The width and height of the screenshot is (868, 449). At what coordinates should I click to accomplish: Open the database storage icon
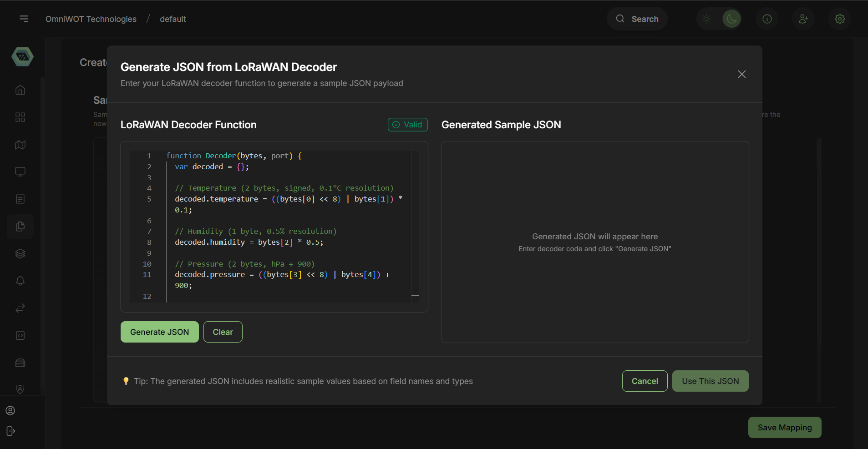[20, 363]
